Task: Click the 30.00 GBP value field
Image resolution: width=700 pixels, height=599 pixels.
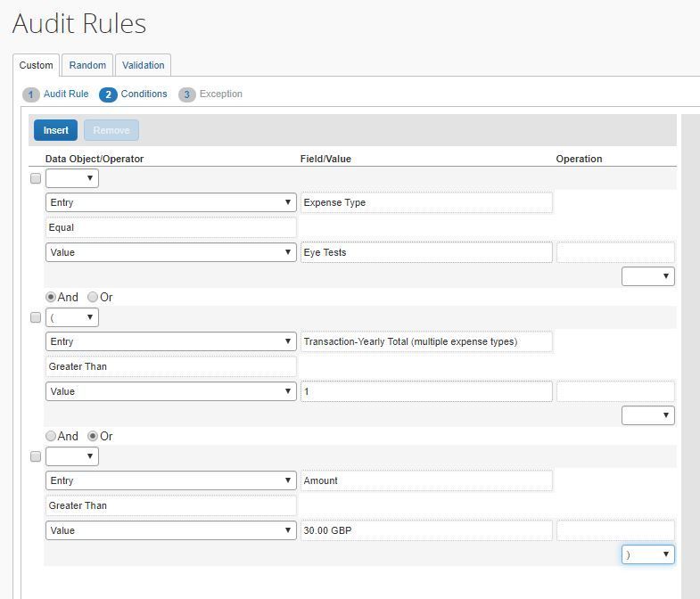Action: tap(426, 530)
